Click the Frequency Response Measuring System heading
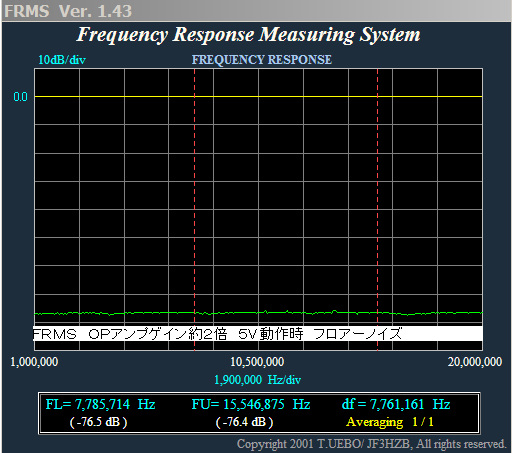Image resolution: width=512 pixels, height=453 pixels. pyautogui.click(x=248, y=35)
